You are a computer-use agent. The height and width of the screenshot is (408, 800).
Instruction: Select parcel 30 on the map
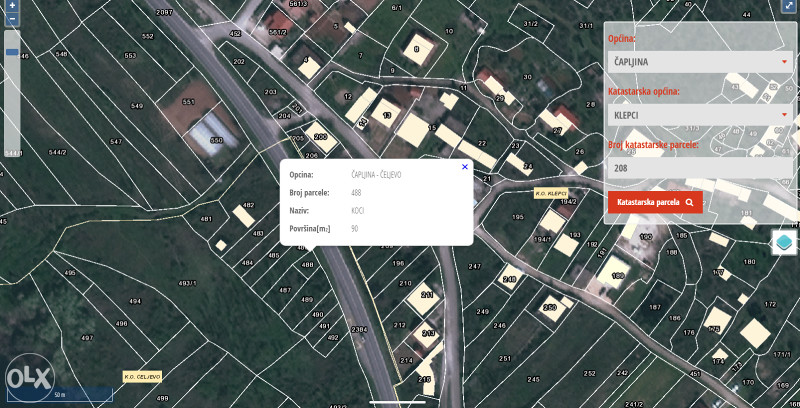click(528, 77)
